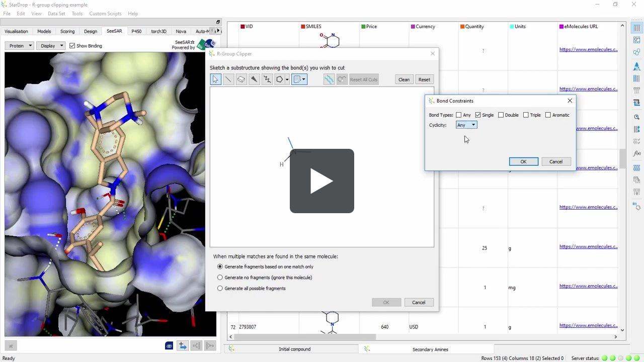Open the Protein dropdown
The height and width of the screenshot is (362, 644).
click(20, 46)
